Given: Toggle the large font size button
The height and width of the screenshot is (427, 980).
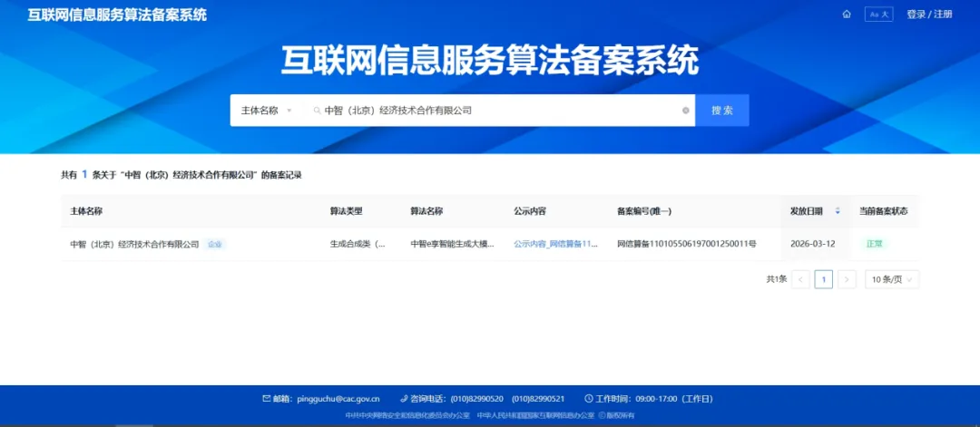Looking at the screenshot, I should (x=878, y=15).
